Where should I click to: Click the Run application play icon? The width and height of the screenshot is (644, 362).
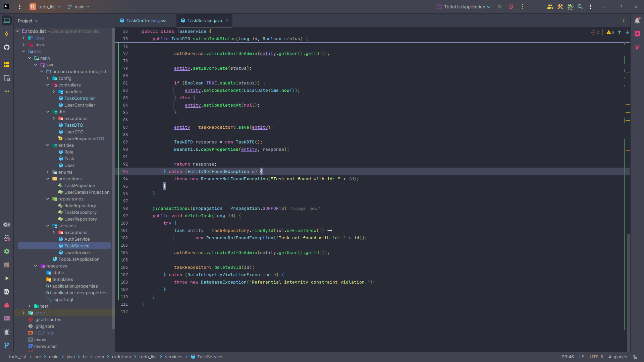(500, 7)
